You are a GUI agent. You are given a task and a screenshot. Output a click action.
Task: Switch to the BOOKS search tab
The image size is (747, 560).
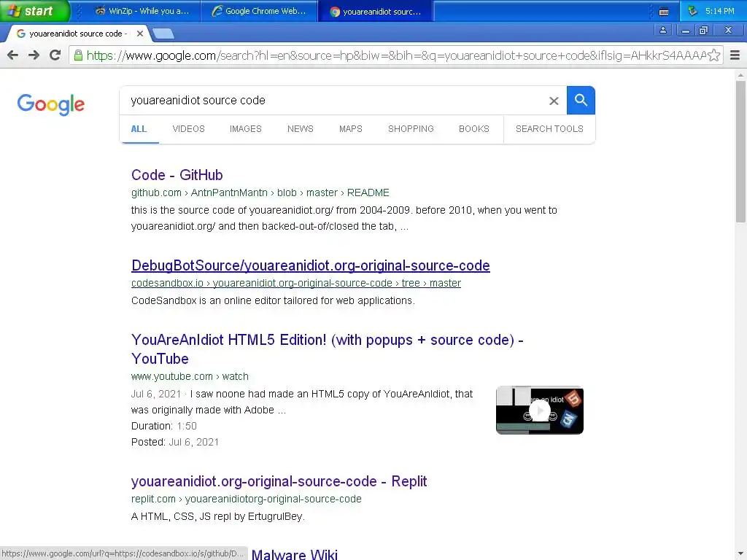(x=474, y=129)
